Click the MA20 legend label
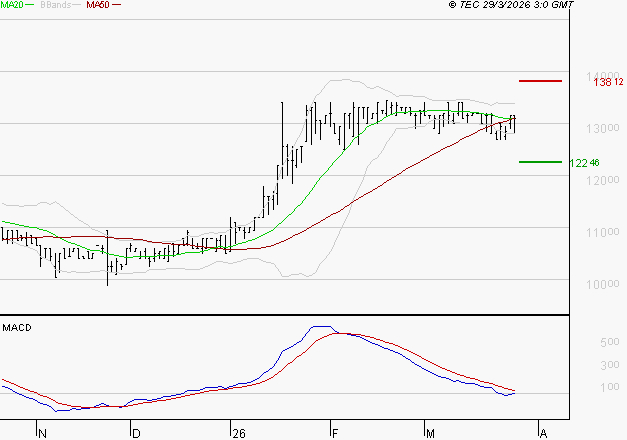Image resolution: width=627 pixels, height=440 pixels. tap(12, 5)
